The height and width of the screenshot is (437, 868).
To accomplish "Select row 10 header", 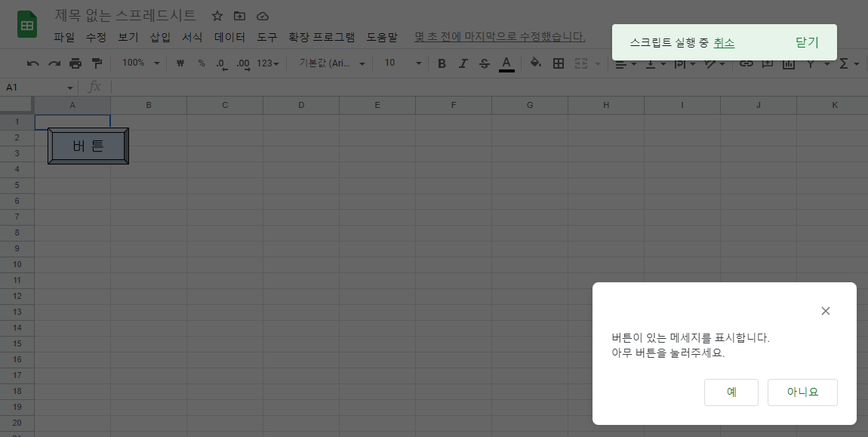I will click(17, 265).
